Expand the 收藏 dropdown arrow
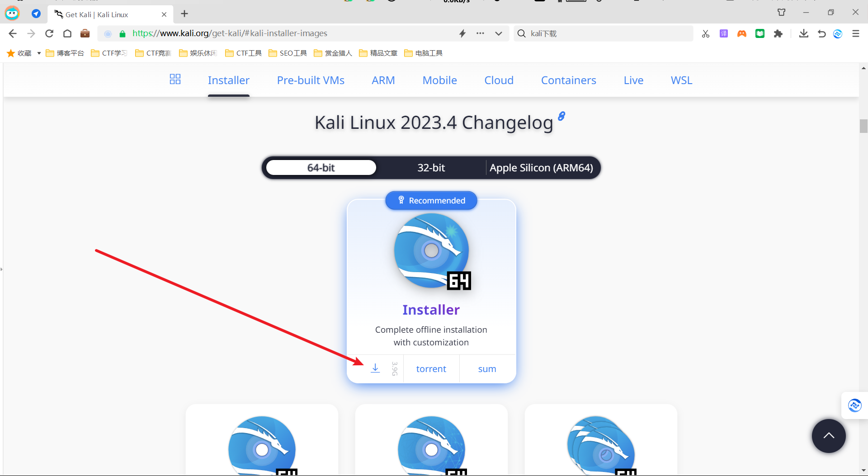868x476 pixels. [x=39, y=53]
